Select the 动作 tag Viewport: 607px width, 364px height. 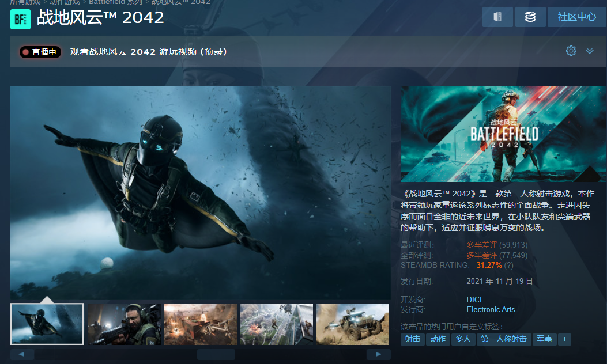click(438, 339)
